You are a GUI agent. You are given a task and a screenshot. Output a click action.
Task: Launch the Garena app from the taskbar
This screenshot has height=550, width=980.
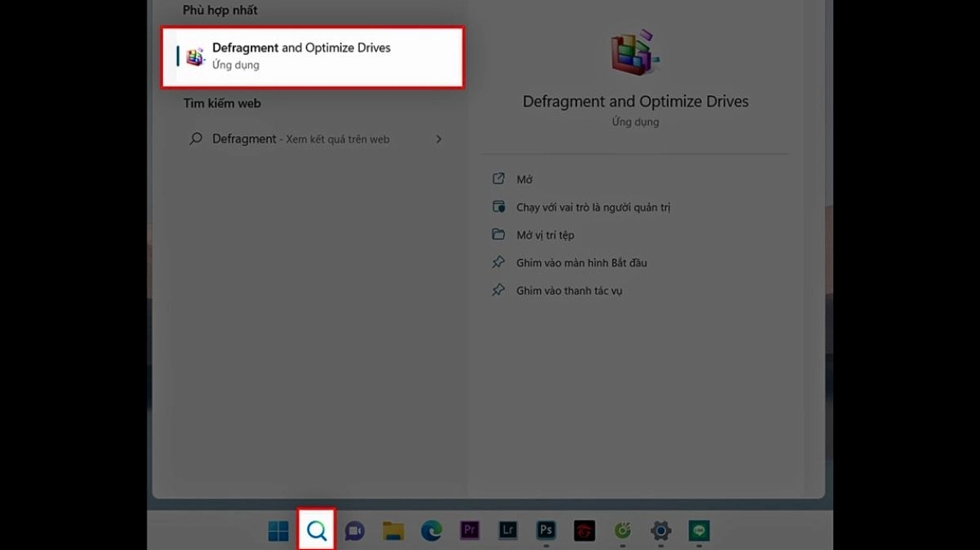tap(622, 530)
